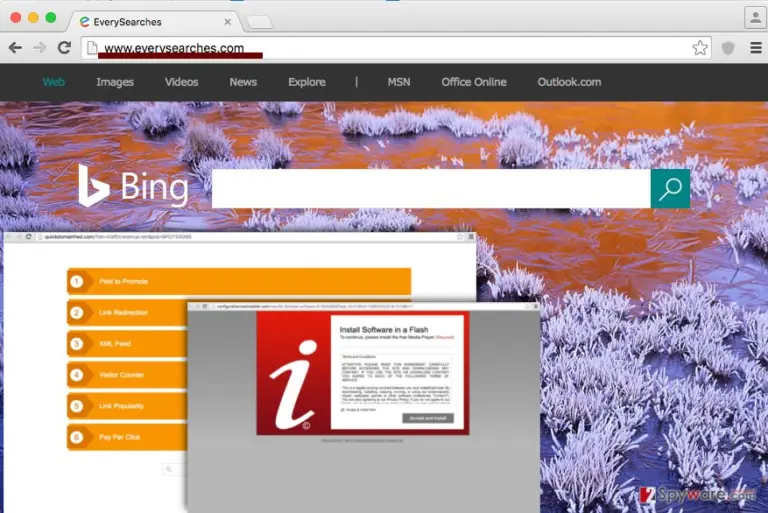Bookmark the page with the star icon
The image size is (768, 513).
coord(700,48)
